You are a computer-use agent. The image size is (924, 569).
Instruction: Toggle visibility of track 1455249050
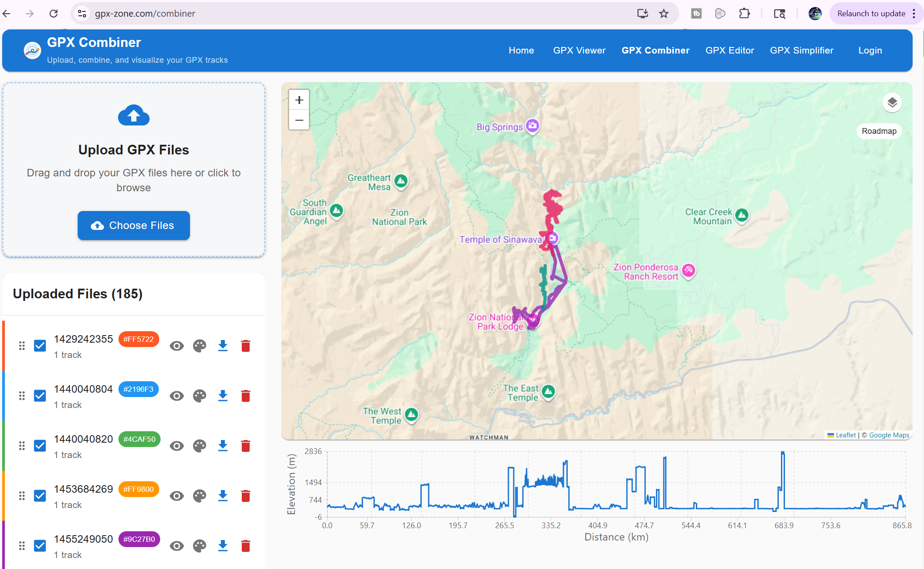coord(177,546)
